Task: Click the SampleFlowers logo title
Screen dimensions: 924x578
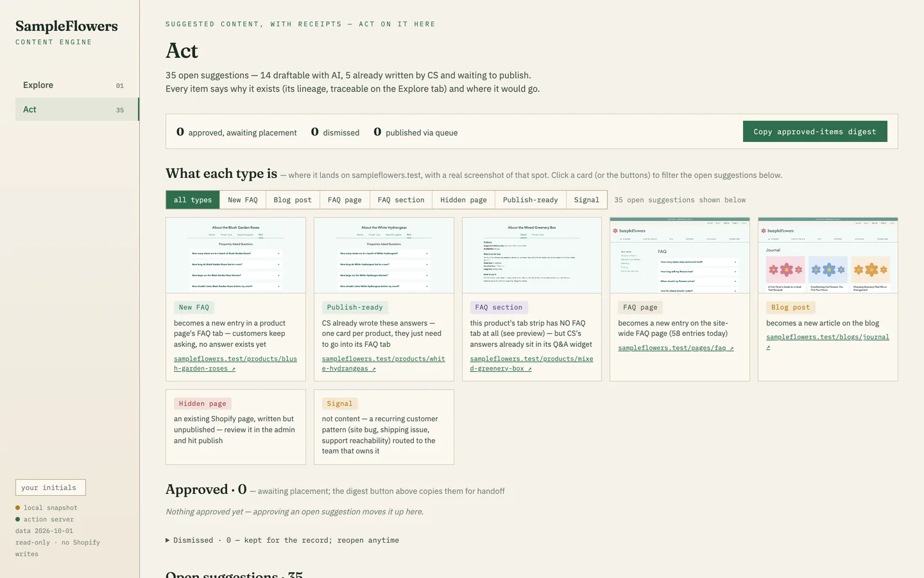Action: click(x=67, y=26)
